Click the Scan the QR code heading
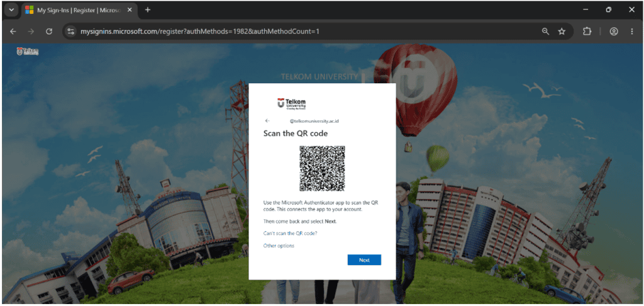The width and height of the screenshot is (644, 306). 296,133
